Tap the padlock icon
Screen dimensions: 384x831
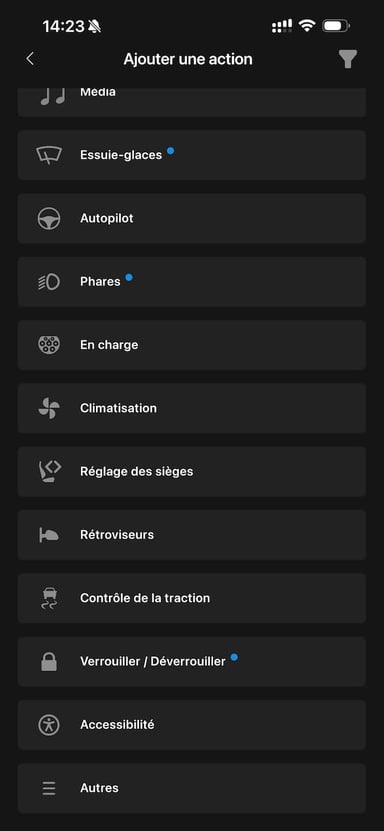click(x=49, y=661)
